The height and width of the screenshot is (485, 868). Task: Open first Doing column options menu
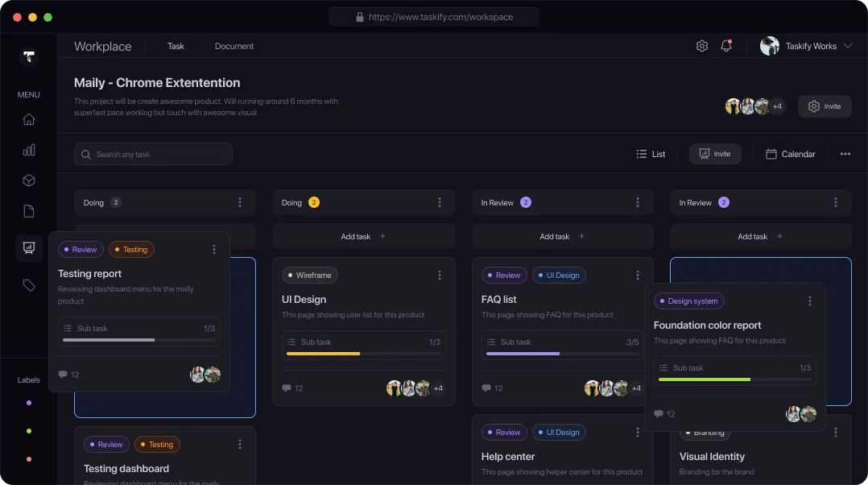point(240,202)
